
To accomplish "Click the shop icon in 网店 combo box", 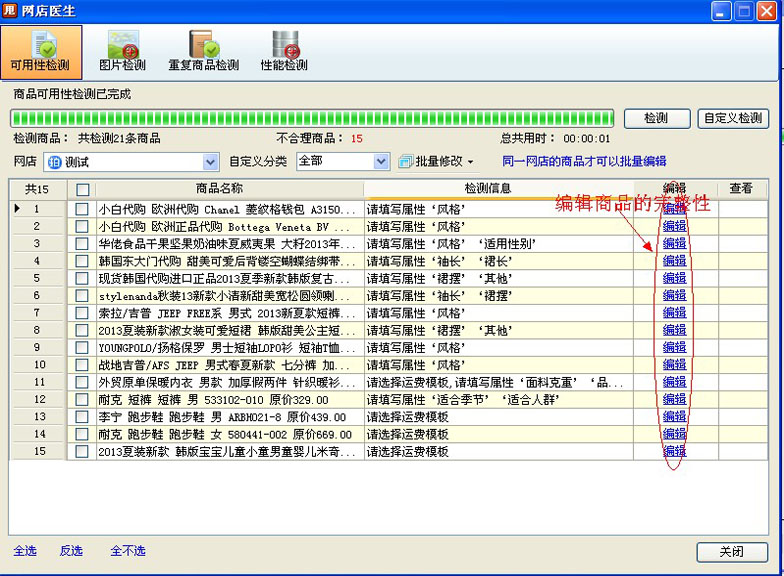I will click(54, 162).
